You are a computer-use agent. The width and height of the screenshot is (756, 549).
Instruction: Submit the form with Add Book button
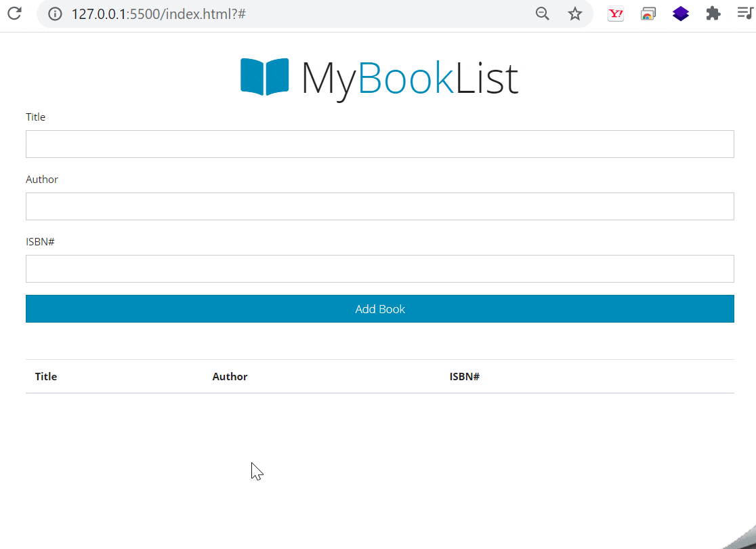[x=380, y=309]
